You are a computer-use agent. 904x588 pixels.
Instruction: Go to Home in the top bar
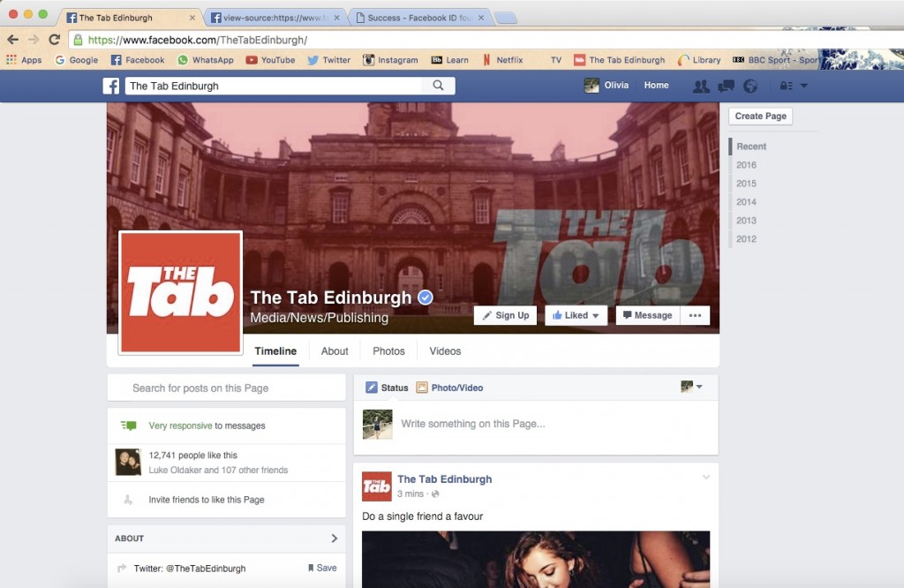[656, 86]
